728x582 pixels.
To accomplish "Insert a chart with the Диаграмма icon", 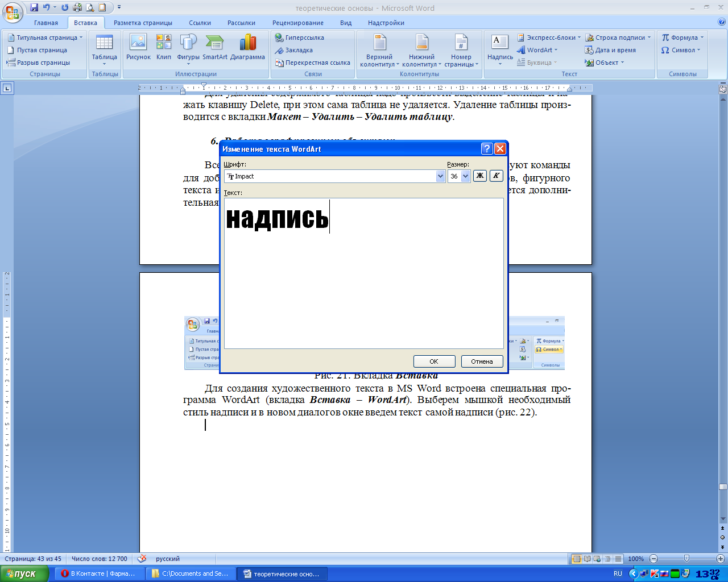I will [247, 48].
